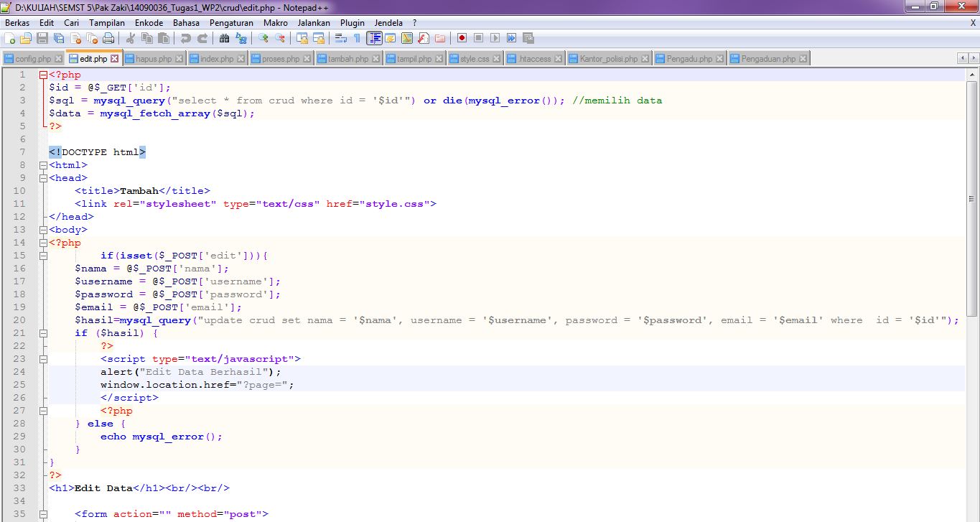Toggle show all characters pilcrow icon
Screen dimensions: 980x522
tap(357, 38)
